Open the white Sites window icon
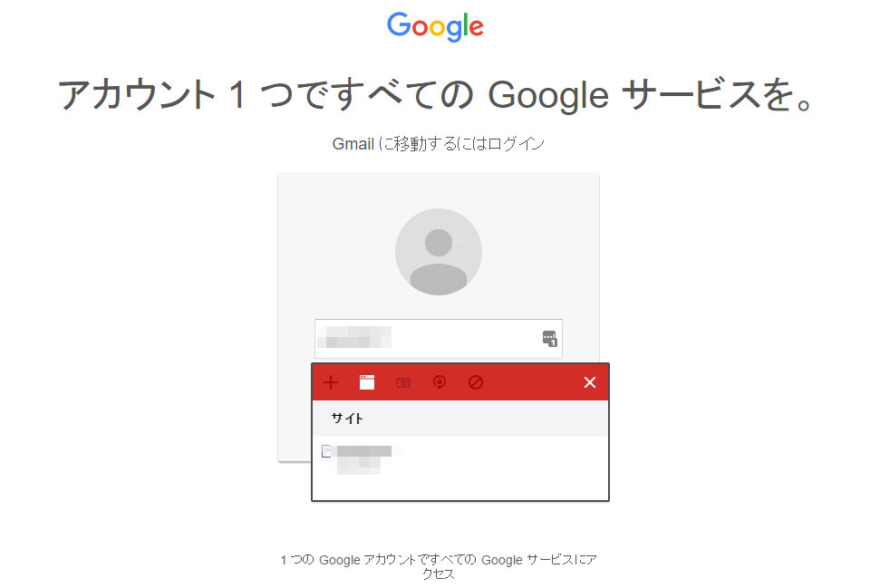The height and width of the screenshot is (588, 880). pyautogui.click(x=366, y=382)
